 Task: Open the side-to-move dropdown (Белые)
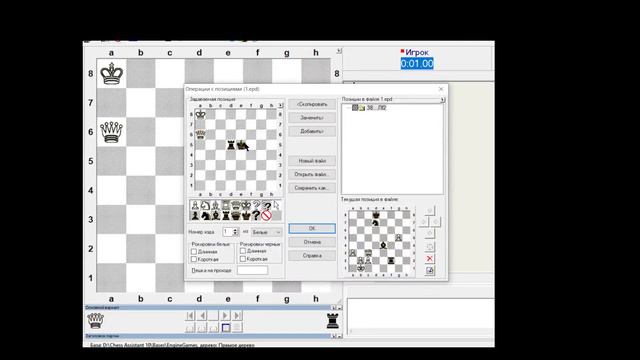(267, 232)
